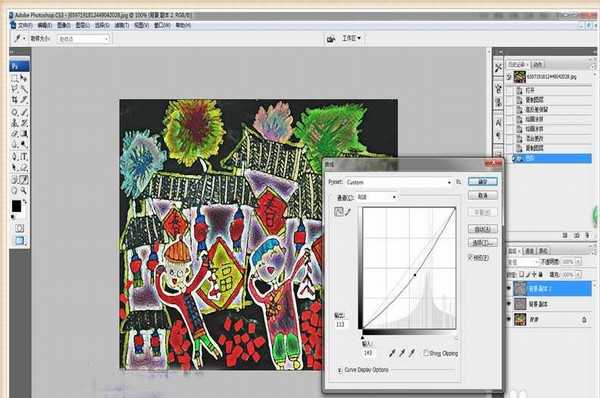Select the Type tool in the toolbox
The width and height of the screenshot is (600, 398).
point(24,156)
